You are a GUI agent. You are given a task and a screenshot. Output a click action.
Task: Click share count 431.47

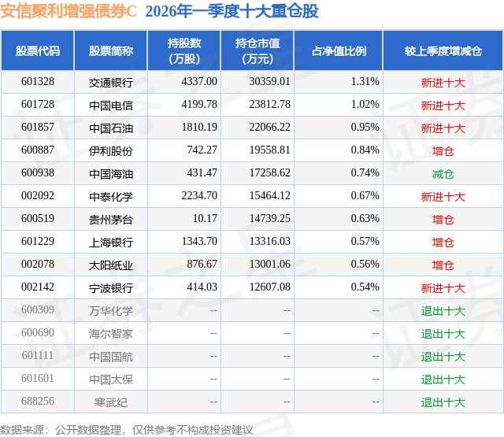click(202, 173)
